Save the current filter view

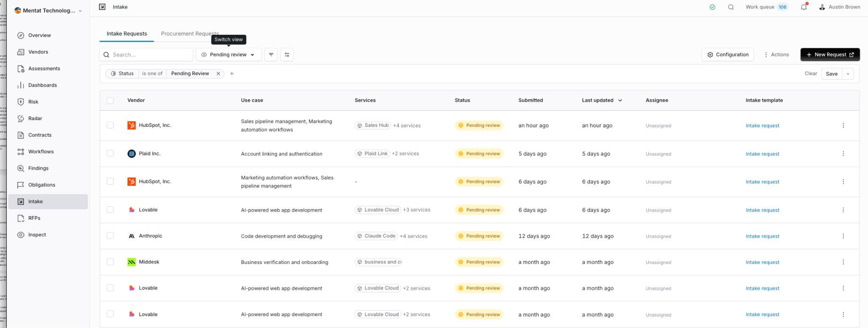832,74
